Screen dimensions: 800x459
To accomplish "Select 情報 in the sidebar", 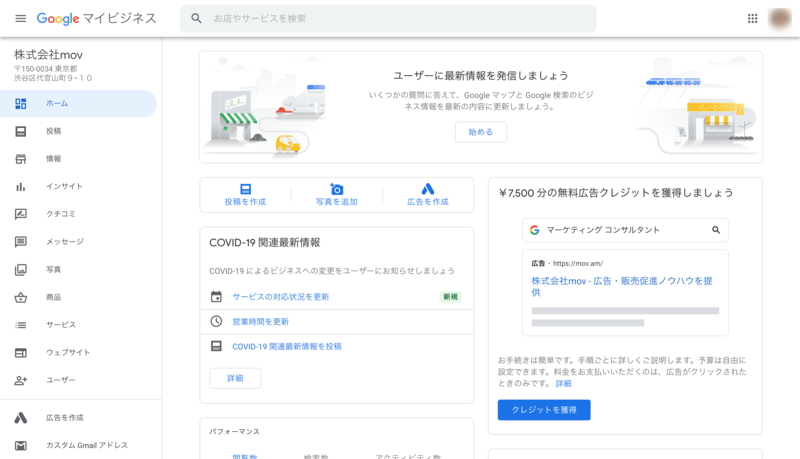I will [x=78, y=159].
